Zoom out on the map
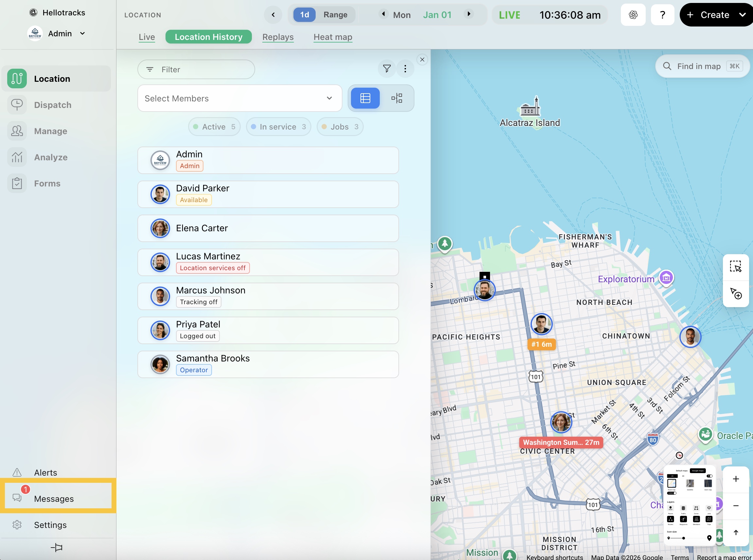 (736, 506)
